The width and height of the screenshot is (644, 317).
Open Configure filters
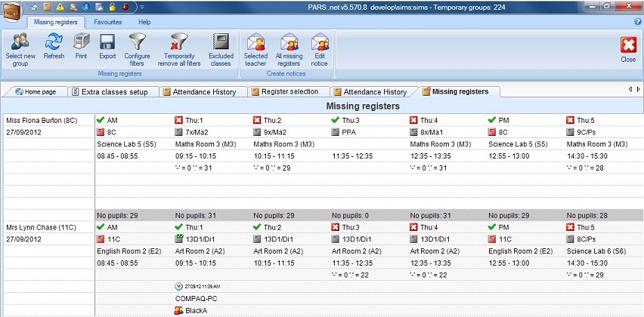[137, 45]
